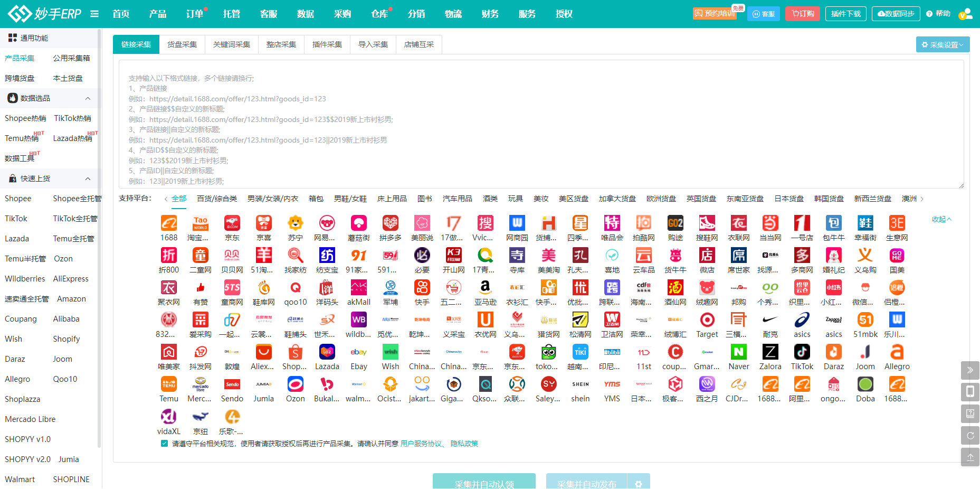
Task: Select the Temu platform icon
Action: click(x=169, y=384)
